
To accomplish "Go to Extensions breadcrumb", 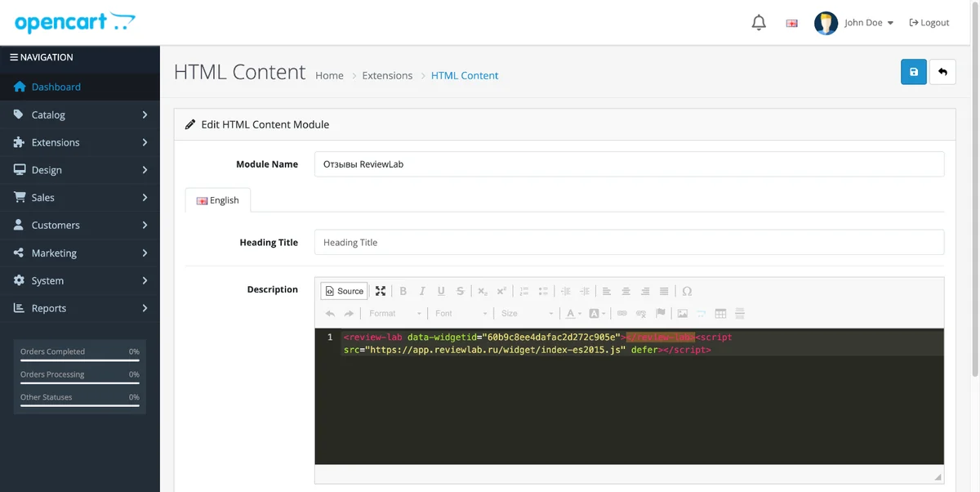I will (387, 75).
